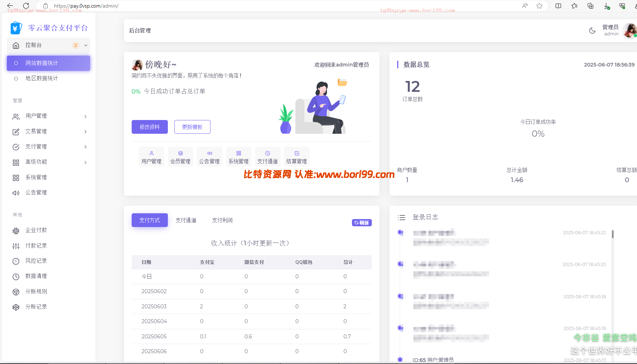The width and height of the screenshot is (637, 364).
Task: Click 支付管理 check-circle icon in sidebar
Action: point(16,147)
